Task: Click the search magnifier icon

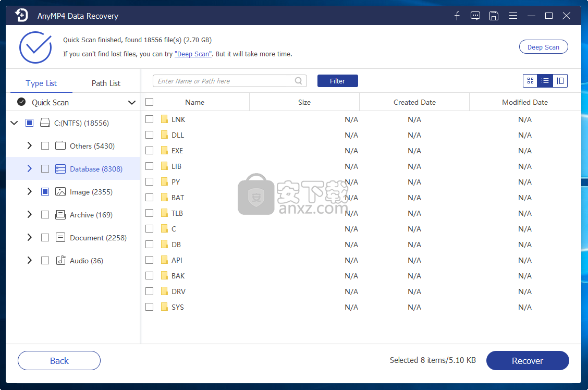Action: pos(299,81)
